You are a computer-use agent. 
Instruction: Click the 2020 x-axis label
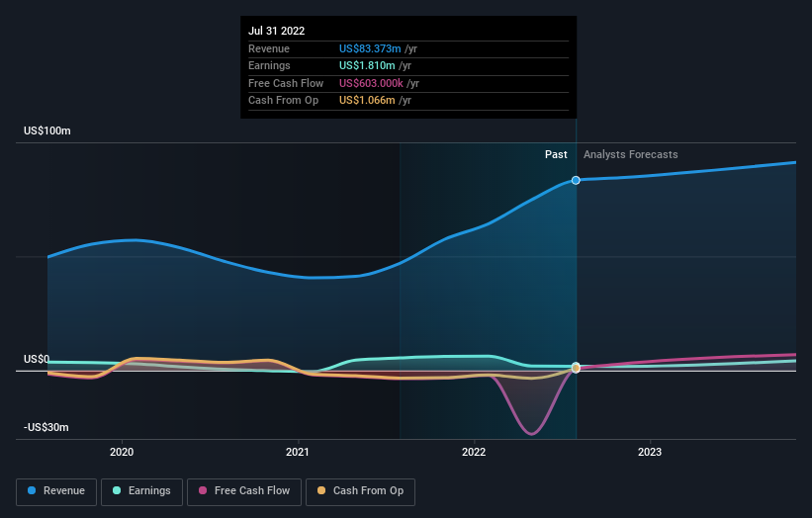tap(122, 452)
